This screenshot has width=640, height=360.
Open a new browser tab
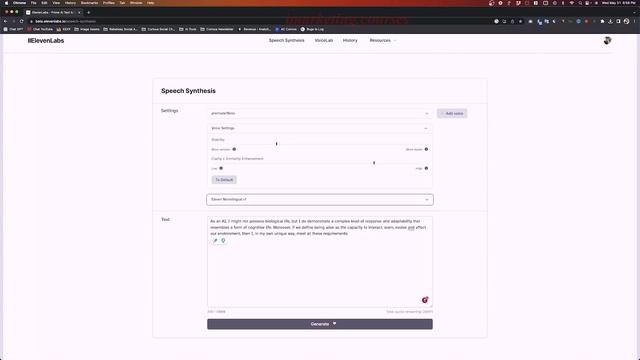tap(89, 12)
